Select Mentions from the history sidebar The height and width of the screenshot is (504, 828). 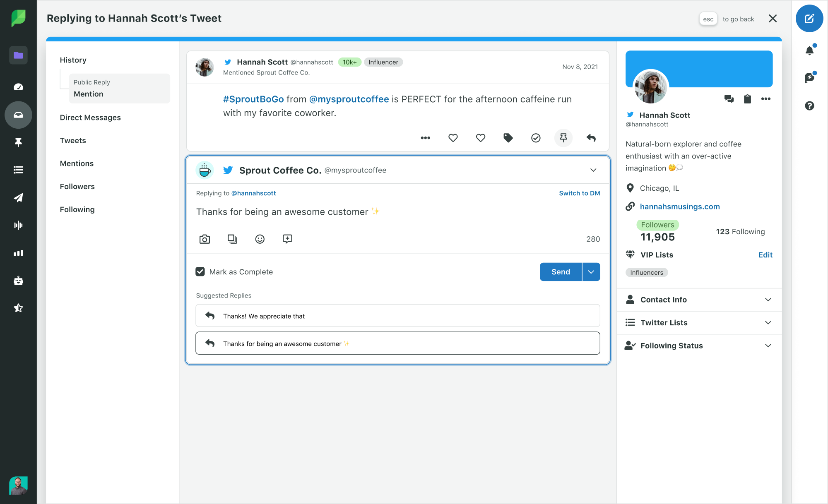point(76,163)
